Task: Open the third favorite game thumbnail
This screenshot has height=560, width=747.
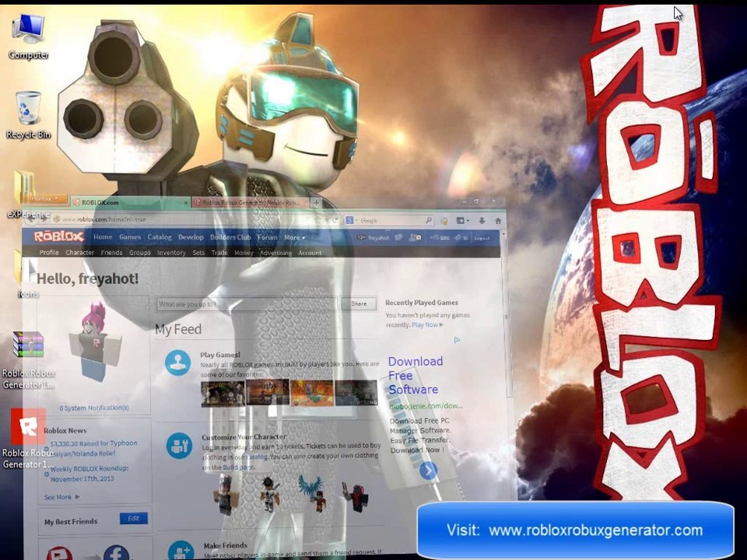Action: [x=312, y=392]
